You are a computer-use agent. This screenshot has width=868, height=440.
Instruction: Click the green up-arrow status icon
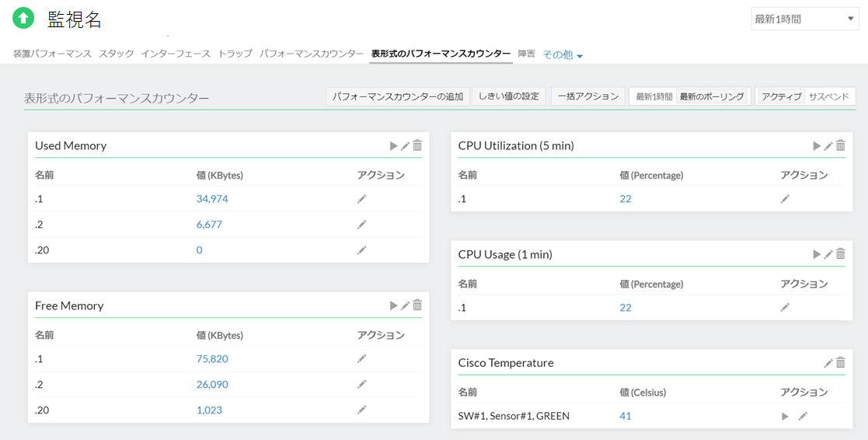coord(24,19)
